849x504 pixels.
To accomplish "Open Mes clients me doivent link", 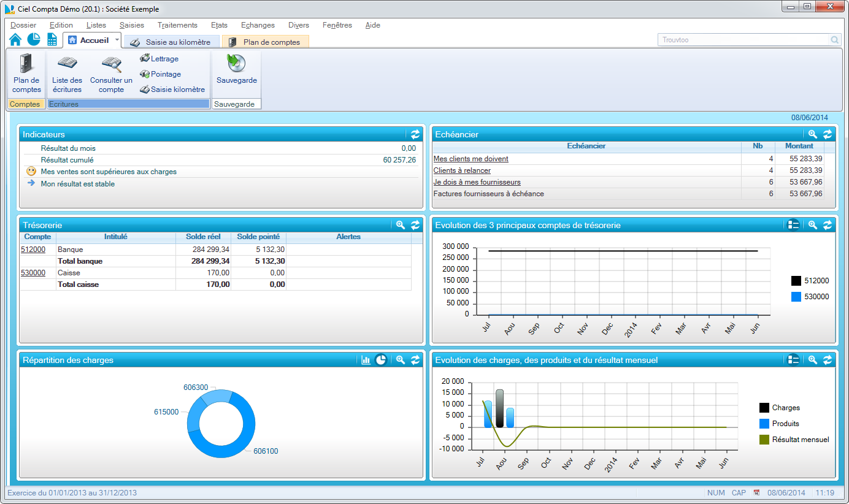I will click(x=471, y=159).
